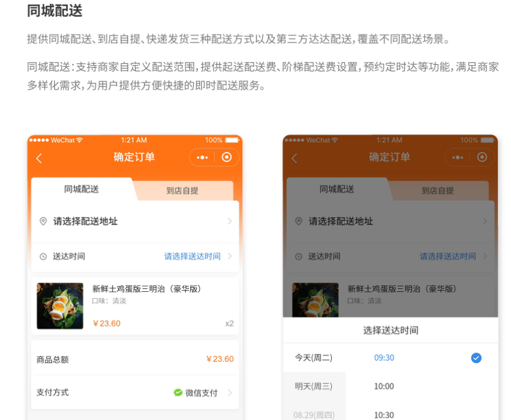Image resolution: width=511 pixels, height=420 pixels.
Task: Open egg sandwich thumbnail in left phone
Action: tap(60, 306)
